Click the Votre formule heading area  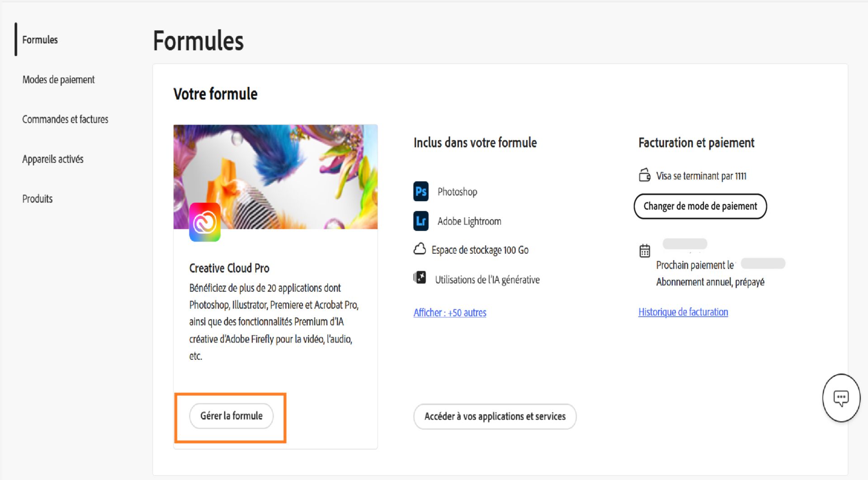(215, 94)
